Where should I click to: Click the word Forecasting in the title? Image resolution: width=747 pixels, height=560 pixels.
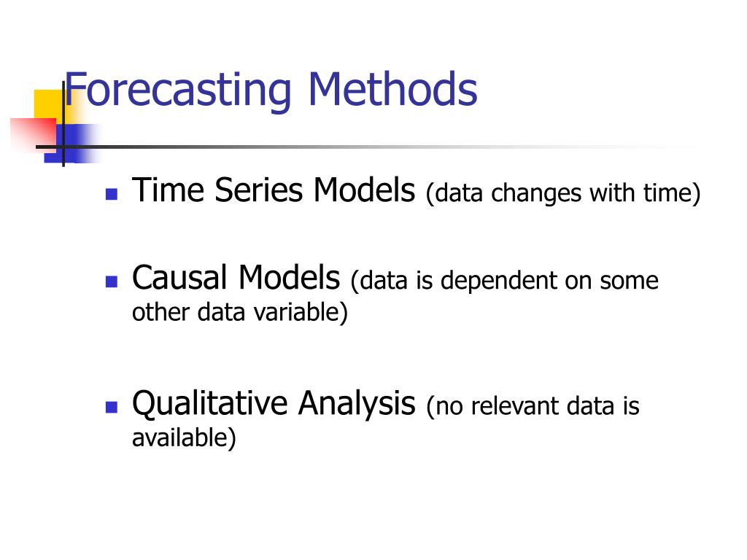pos(177,90)
